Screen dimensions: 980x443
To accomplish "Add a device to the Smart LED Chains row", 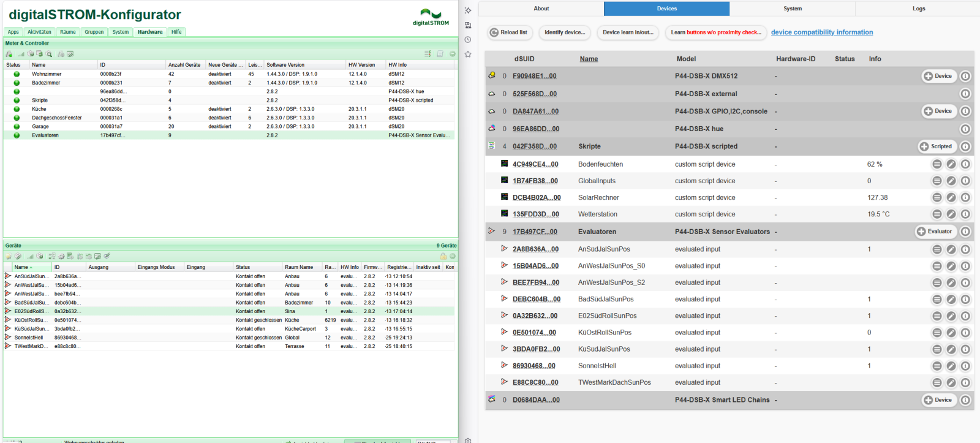I will coord(939,400).
